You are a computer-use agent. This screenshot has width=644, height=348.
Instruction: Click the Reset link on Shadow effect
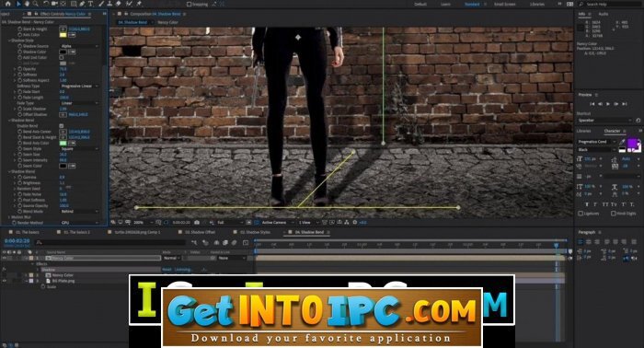pyautogui.click(x=167, y=270)
